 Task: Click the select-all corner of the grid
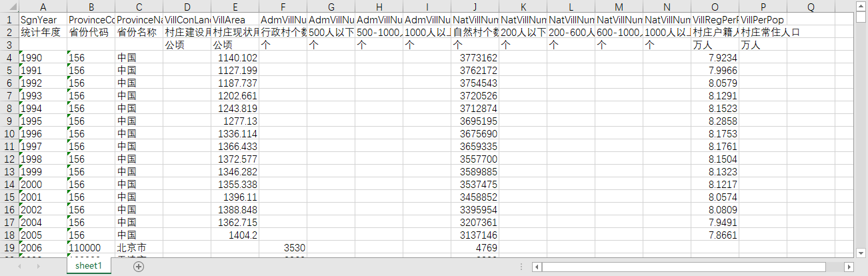pos(9,7)
